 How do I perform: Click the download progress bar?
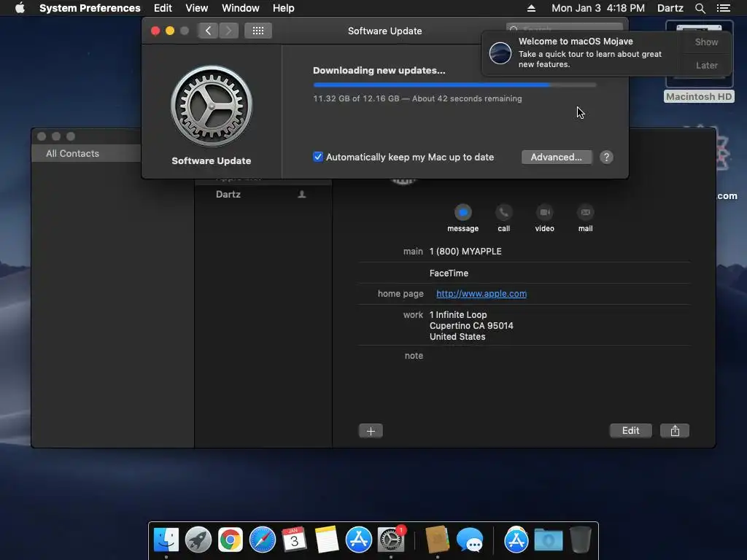click(x=454, y=85)
